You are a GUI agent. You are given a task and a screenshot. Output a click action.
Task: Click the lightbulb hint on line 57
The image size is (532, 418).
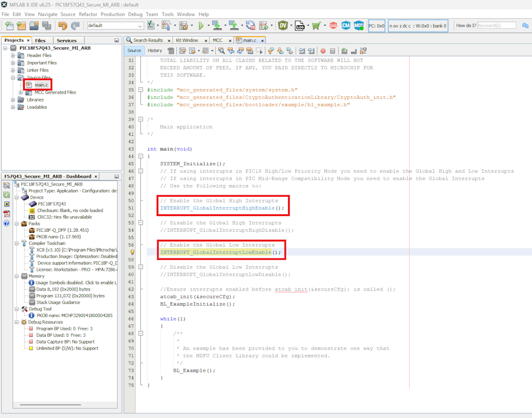(133, 253)
